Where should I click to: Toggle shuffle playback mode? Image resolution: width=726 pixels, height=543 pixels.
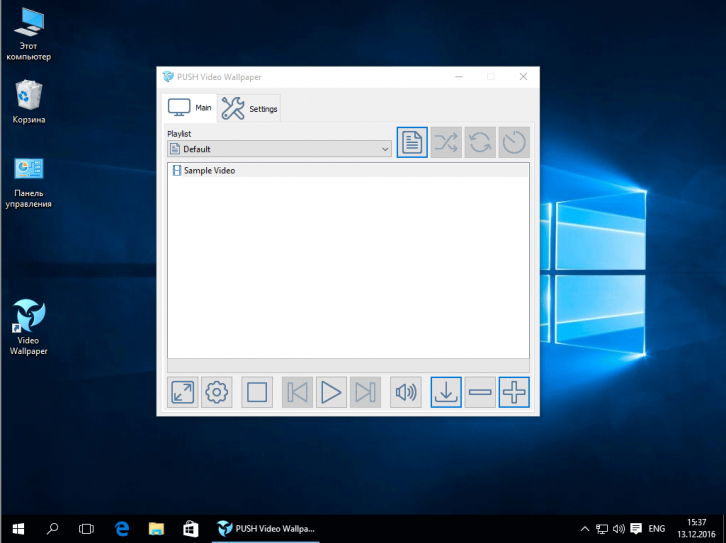(x=446, y=142)
